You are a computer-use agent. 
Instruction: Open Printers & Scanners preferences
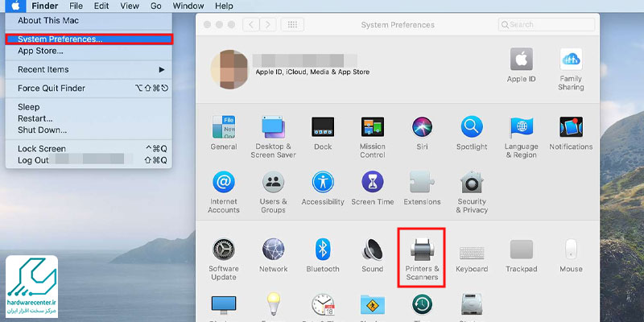tap(422, 258)
